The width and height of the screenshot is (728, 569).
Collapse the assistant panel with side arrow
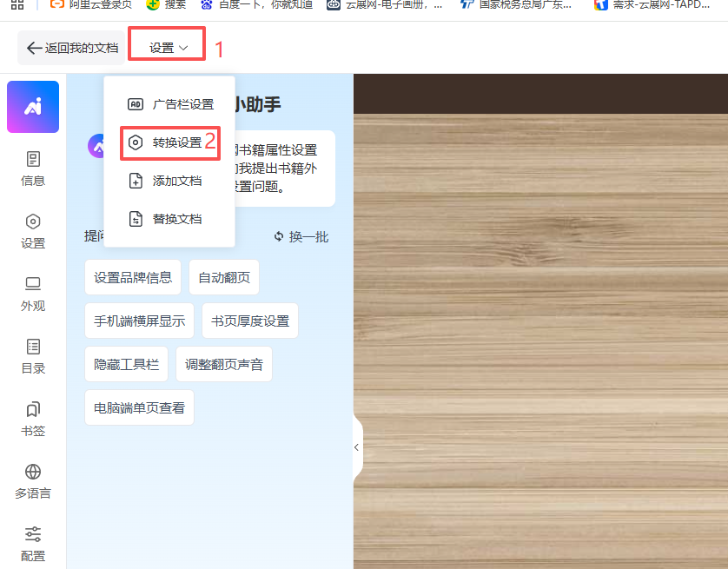pyautogui.click(x=356, y=447)
